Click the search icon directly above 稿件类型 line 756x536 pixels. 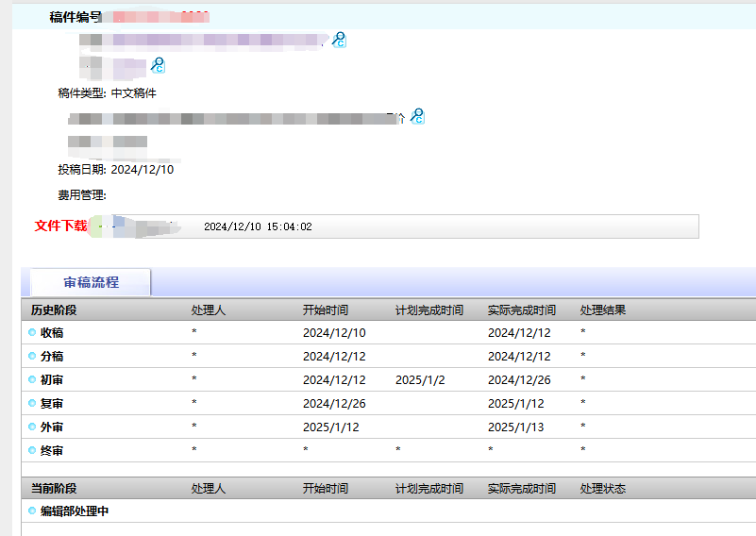pos(158,64)
